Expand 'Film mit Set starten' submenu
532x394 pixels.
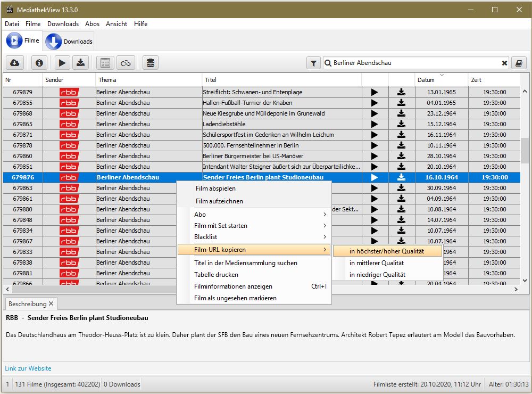click(254, 226)
